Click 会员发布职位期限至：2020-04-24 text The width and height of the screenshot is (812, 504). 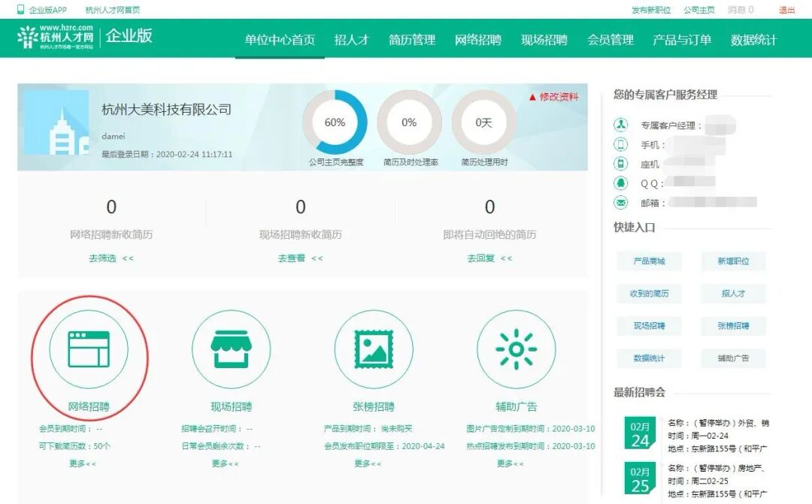(x=384, y=446)
